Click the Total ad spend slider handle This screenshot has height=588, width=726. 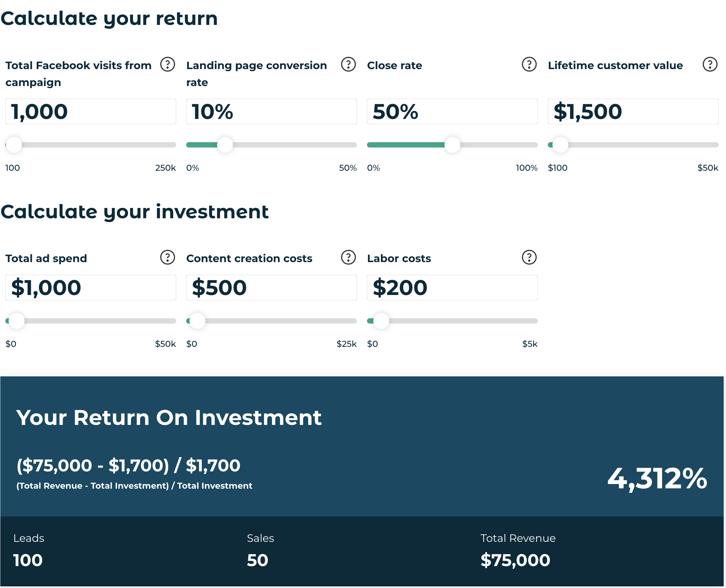[17, 321]
